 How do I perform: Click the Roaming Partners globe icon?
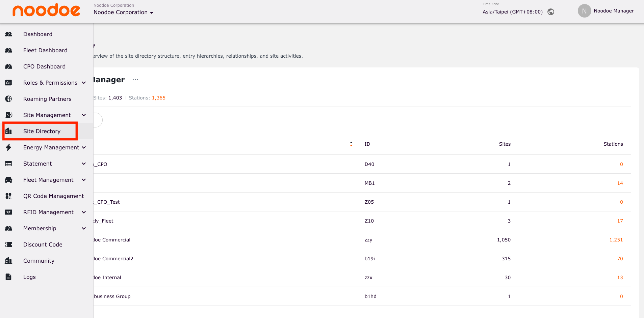click(x=8, y=99)
